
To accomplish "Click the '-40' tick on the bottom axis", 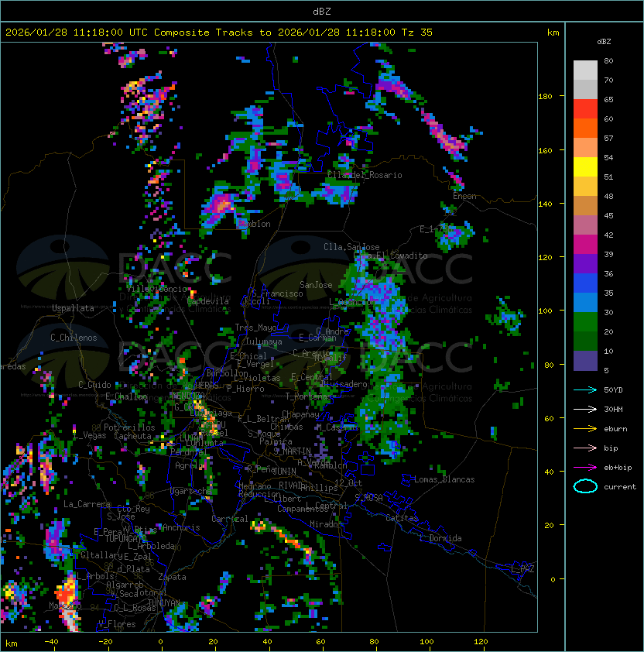I will (x=51, y=642).
